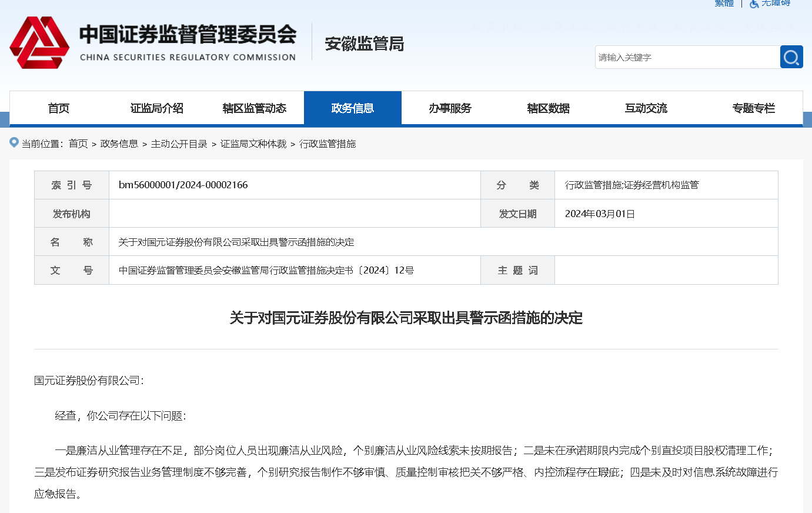This screenshot has width=812, height=513.
Task: Click index number bm56000001/2024-00002166
Action: 183,185
